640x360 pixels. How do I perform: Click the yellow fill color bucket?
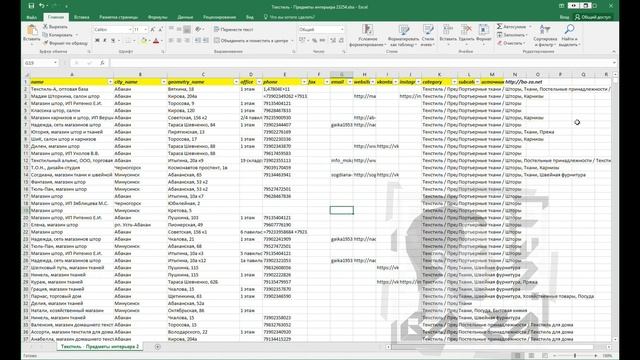143,40
